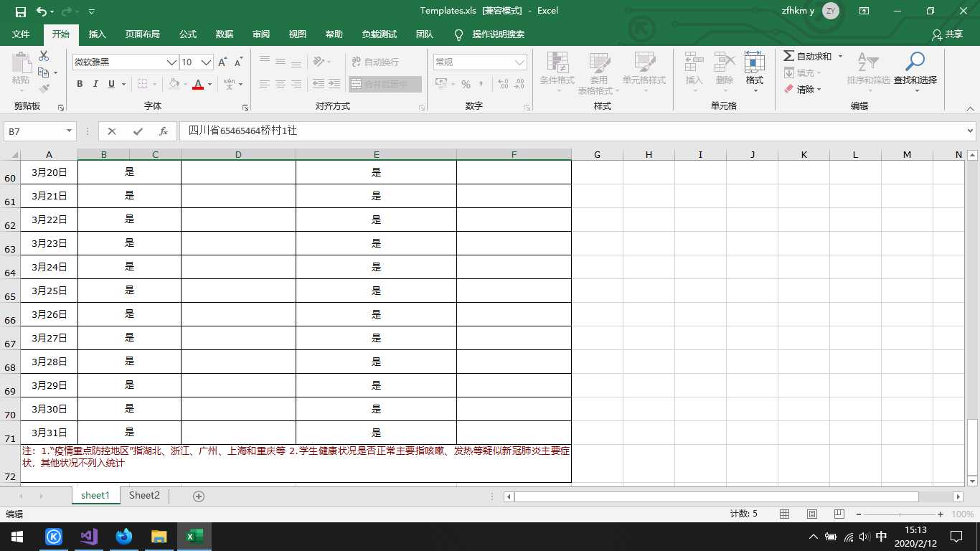Click the align right icon
The image size is (980, 551).
click(296, 84)
